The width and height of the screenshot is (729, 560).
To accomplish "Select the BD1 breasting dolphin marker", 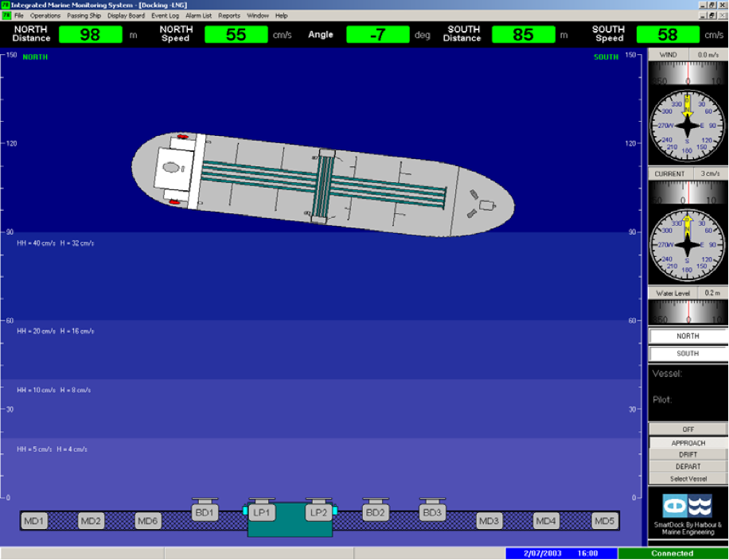I will [x=205, y=513].
